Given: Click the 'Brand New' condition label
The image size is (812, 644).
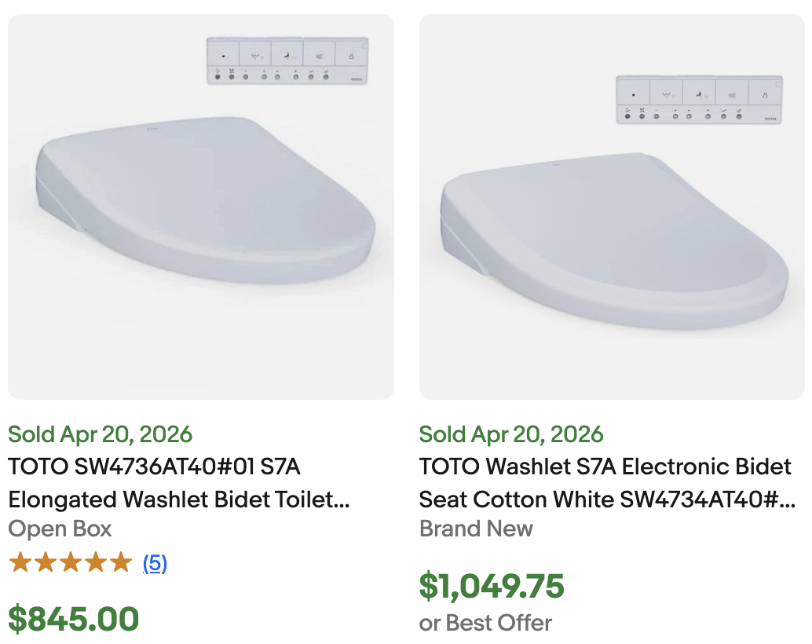Looking at the screenshot, I should tap(476, 529).
